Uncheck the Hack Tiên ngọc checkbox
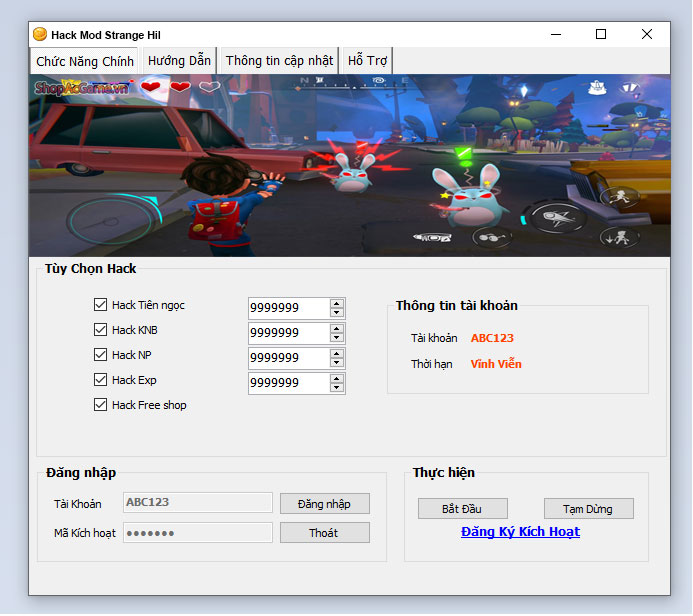 coord(100,305)
